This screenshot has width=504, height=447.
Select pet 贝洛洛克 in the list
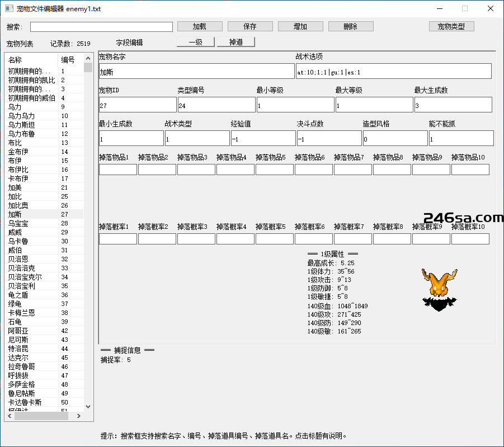(44, 268)
